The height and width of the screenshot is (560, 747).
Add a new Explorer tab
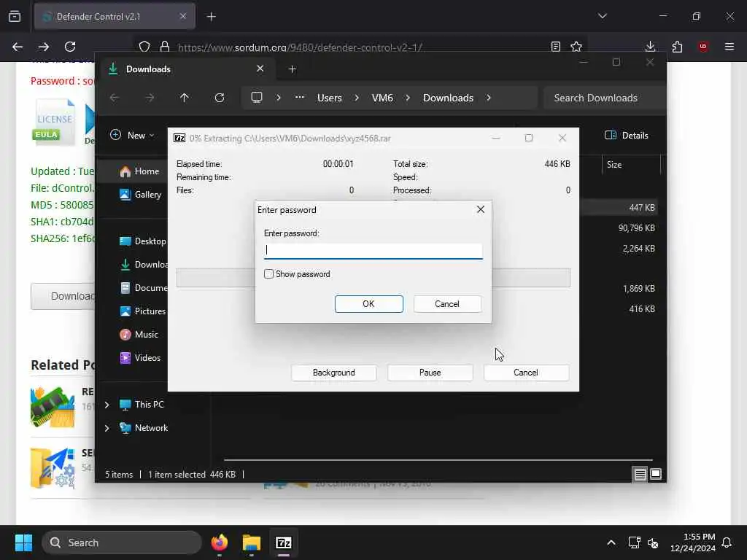coord(293,69)
